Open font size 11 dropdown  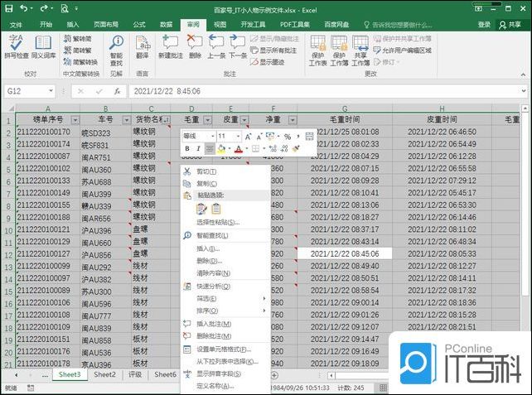(x=238, y=137)
